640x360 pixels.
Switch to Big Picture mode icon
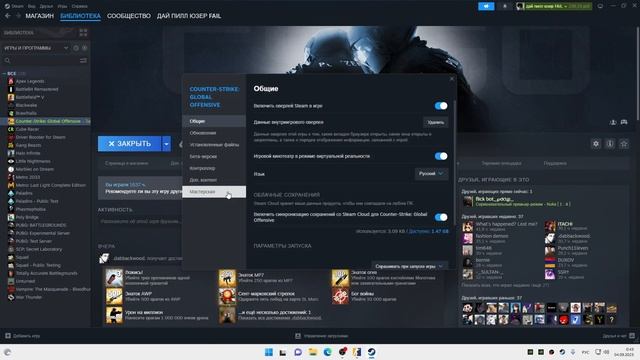(x=600, y=6)
